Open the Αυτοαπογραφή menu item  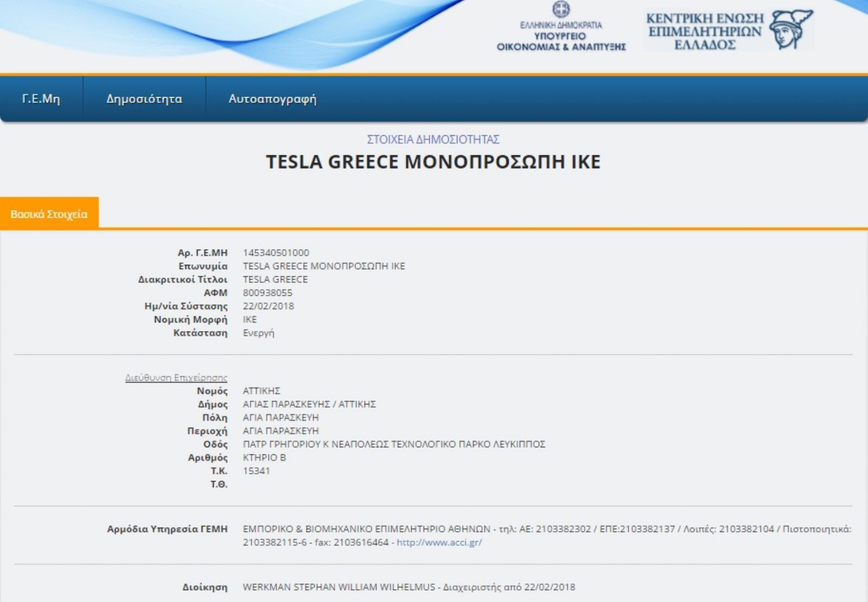(x=272, y=99)
